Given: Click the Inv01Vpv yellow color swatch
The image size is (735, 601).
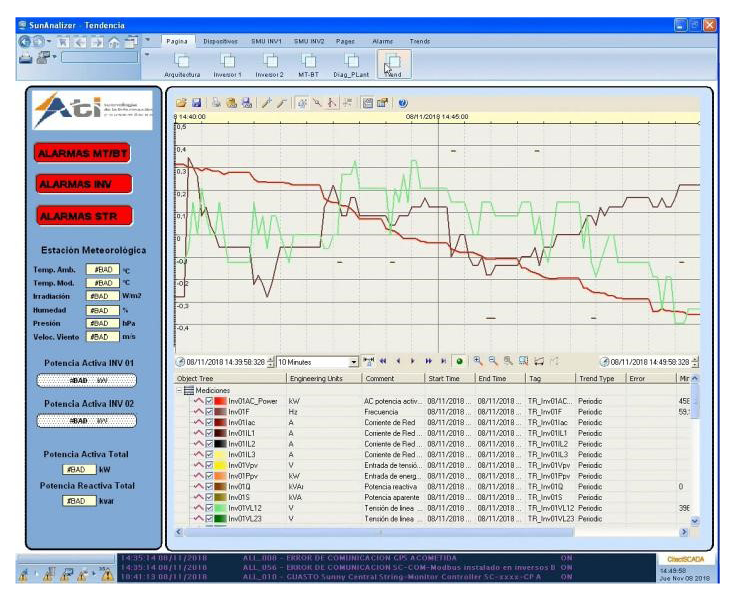Looking at the screenshot, I should click(221, 465).
